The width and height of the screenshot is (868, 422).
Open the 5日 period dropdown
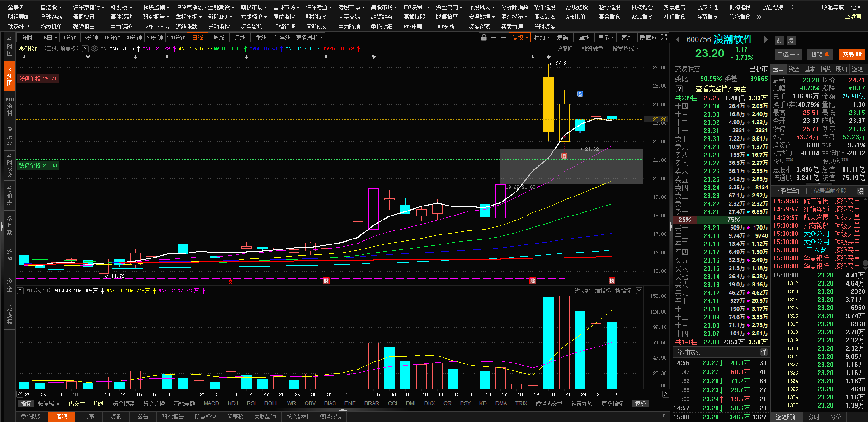coord(50,38)
